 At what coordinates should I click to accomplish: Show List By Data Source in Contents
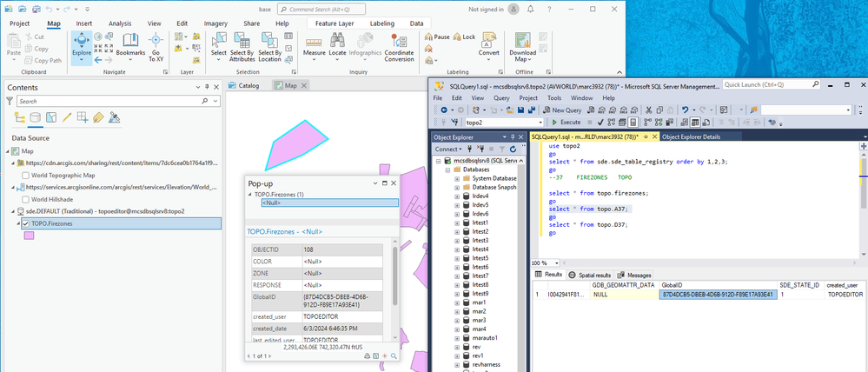coord(35,117)
